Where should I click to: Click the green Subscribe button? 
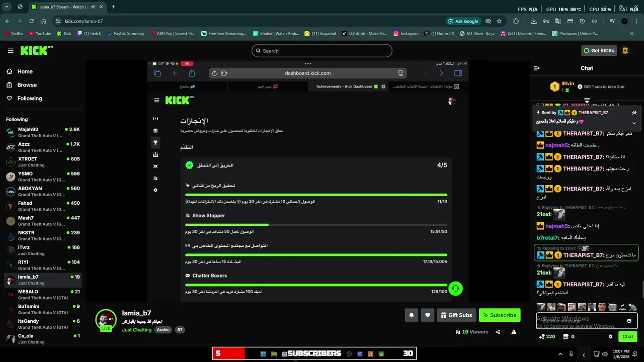(x=500, y=315)
